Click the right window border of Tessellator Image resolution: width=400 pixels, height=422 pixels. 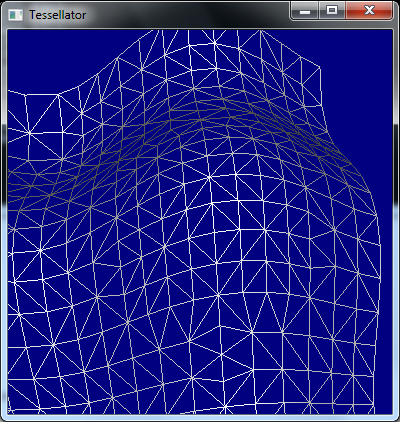tap(396, 220)
